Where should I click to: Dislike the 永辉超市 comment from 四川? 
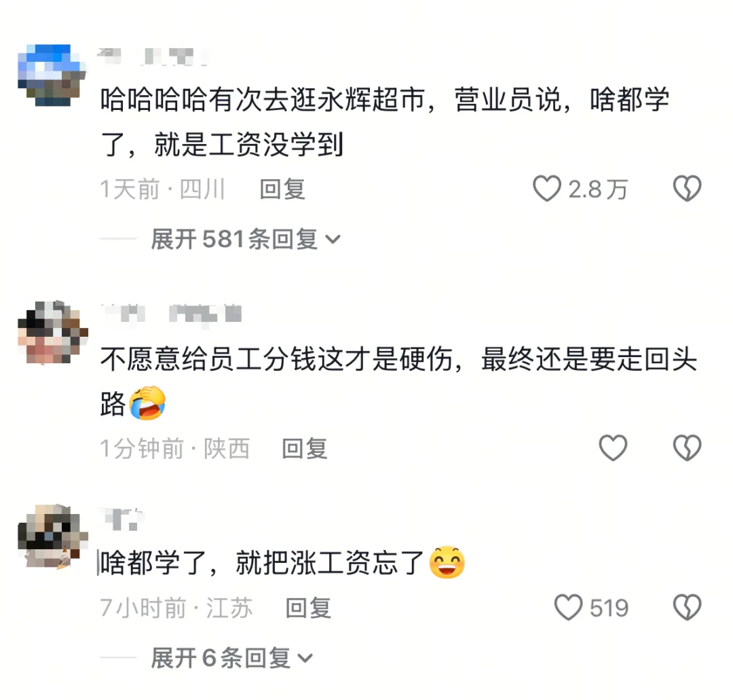coord(687,189)
